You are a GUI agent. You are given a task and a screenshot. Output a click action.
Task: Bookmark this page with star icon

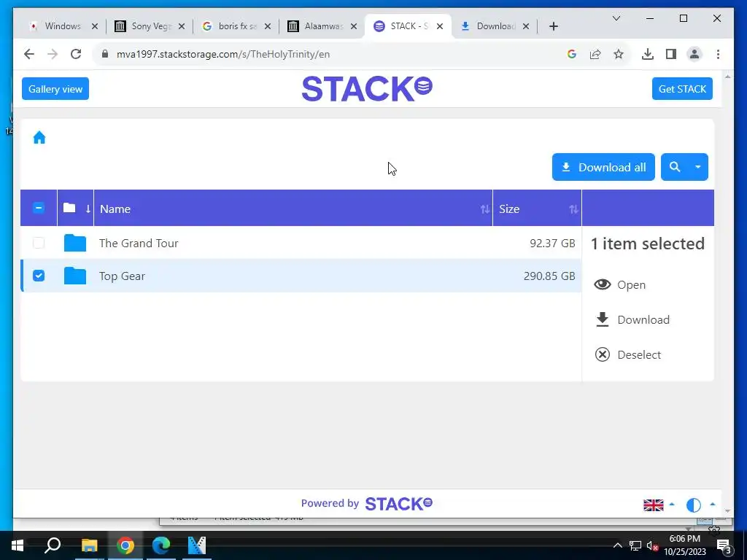(x=619, y=54)
